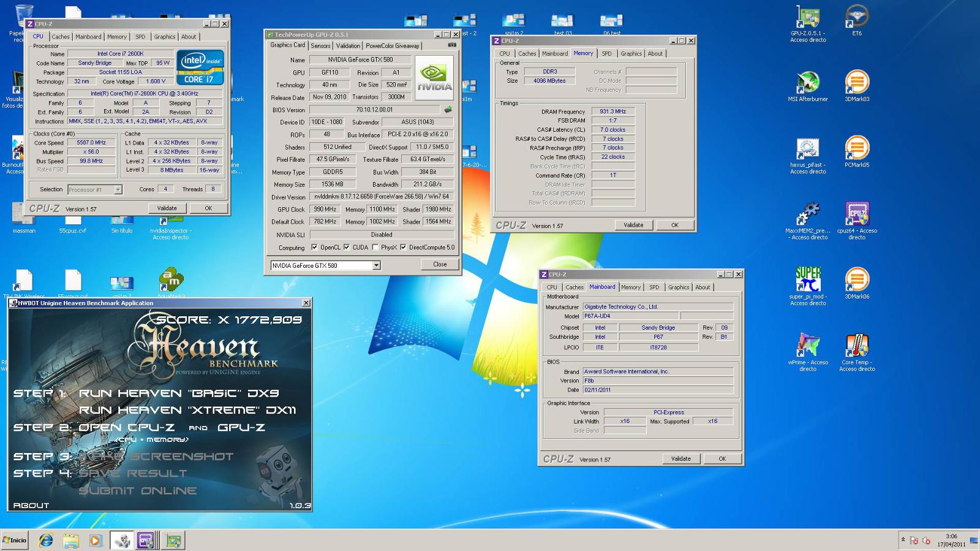Select the MaxxMEM2_pre shortcut icon

pos(808,221)
